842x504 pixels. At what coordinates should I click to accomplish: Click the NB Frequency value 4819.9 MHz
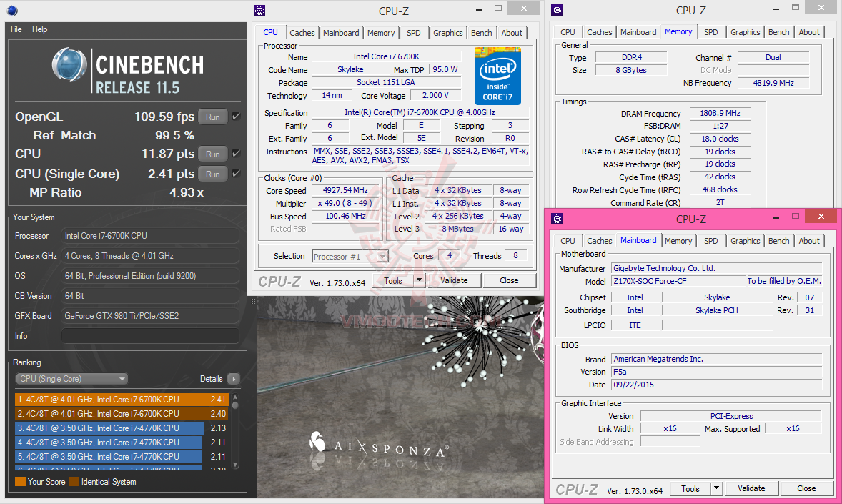pos(773,83)
